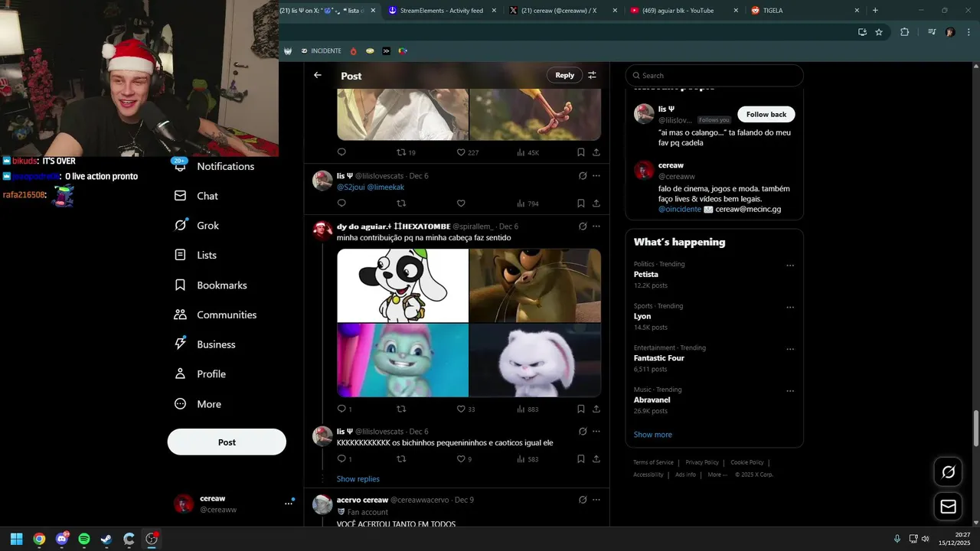Bookmark this page with the star icon
Image resolution: width=980 pixels, height=551 pixels.
[x=879, y=32]
